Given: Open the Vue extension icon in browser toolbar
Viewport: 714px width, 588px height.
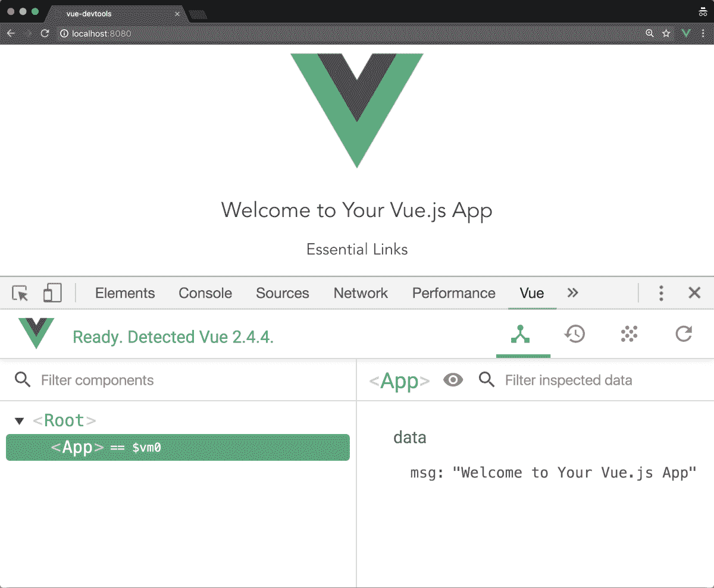Looking at the screenshot, I should pyautogui.click(x=686, y=33).
